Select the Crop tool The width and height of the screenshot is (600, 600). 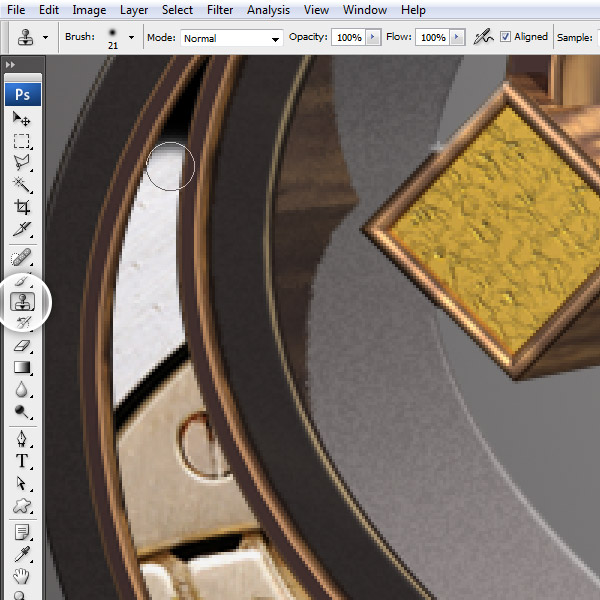[22, 207]
